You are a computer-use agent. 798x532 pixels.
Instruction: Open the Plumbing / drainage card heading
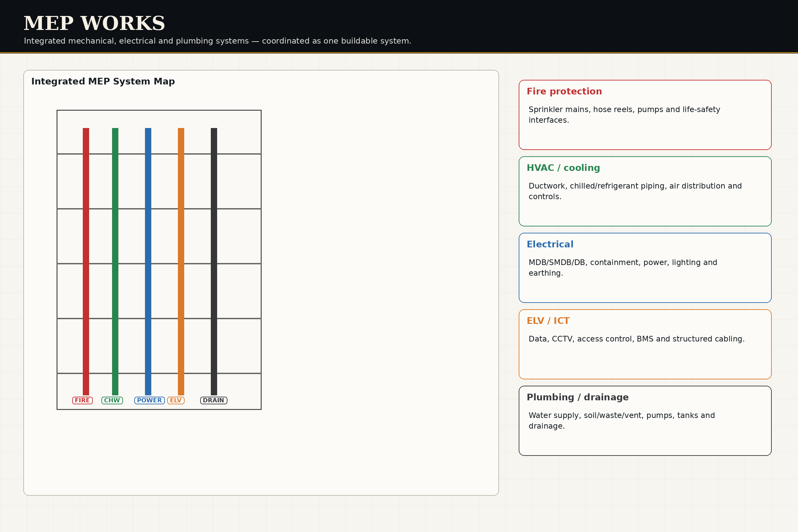578,397
